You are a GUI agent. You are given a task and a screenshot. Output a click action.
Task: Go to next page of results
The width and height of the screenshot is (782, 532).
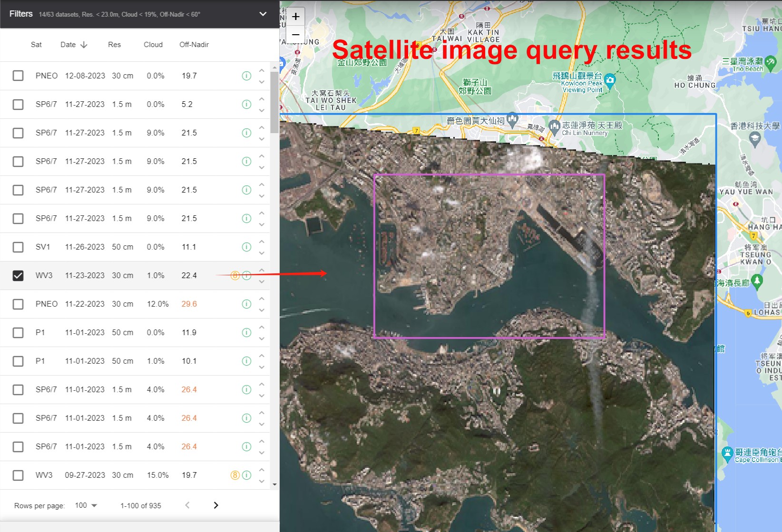tap(216, 505)
